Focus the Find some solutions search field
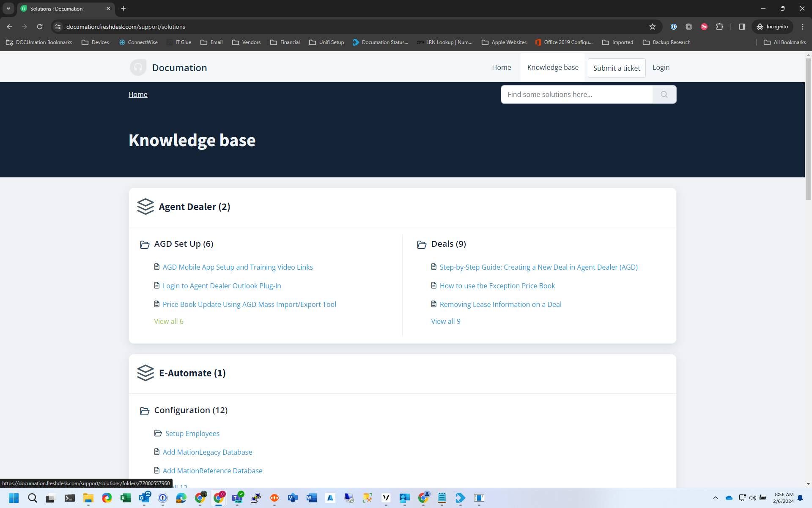Screen dimensions: 812x508 (576, 94)
